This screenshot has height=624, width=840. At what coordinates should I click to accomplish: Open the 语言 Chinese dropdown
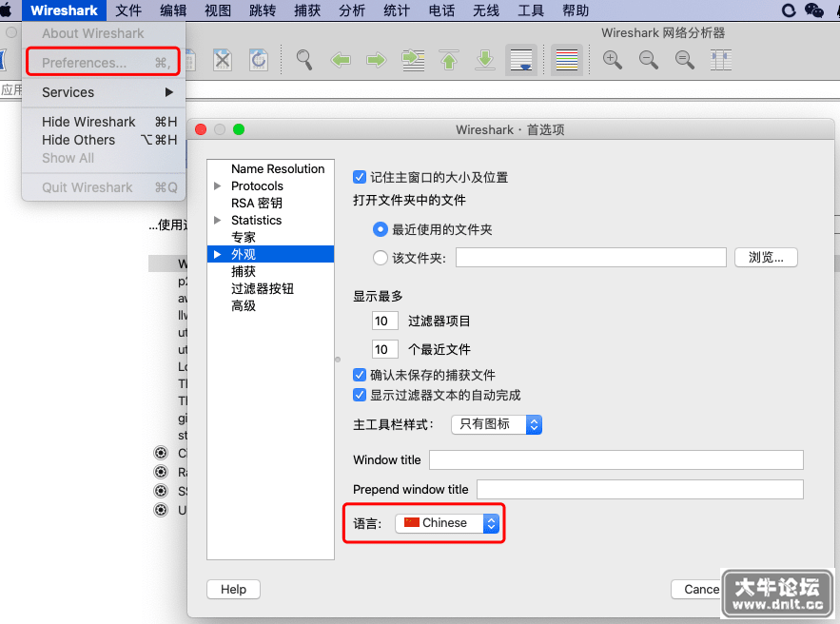447,523
